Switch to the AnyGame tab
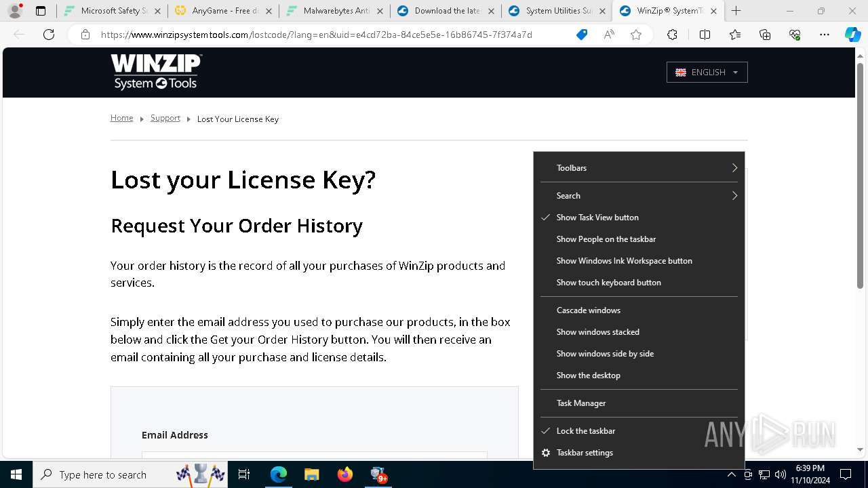The image size is (868, 488). [x=223, y=11]
